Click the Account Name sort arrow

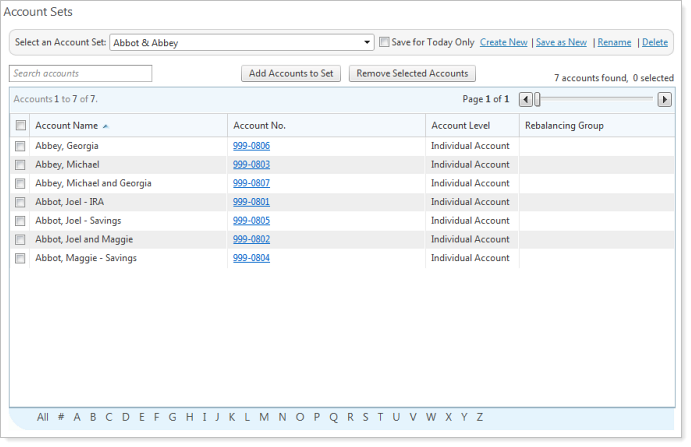[106, 126]
